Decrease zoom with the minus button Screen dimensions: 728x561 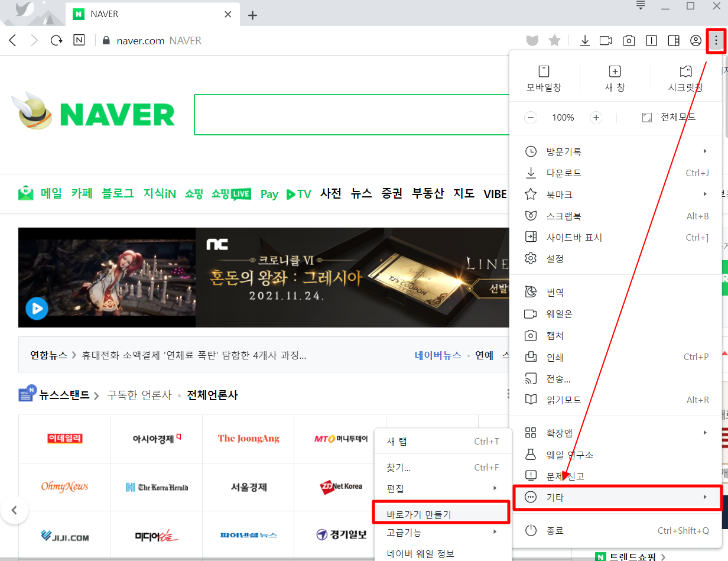[531, 118]
